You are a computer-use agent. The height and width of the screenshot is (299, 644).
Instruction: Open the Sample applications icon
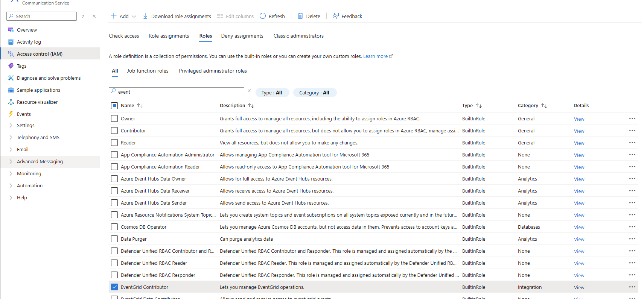11,90
